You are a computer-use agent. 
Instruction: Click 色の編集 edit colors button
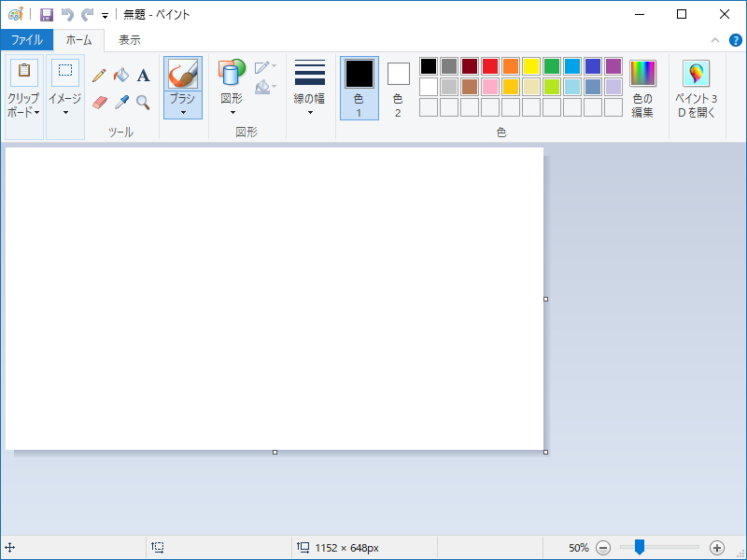click(642, 88)
